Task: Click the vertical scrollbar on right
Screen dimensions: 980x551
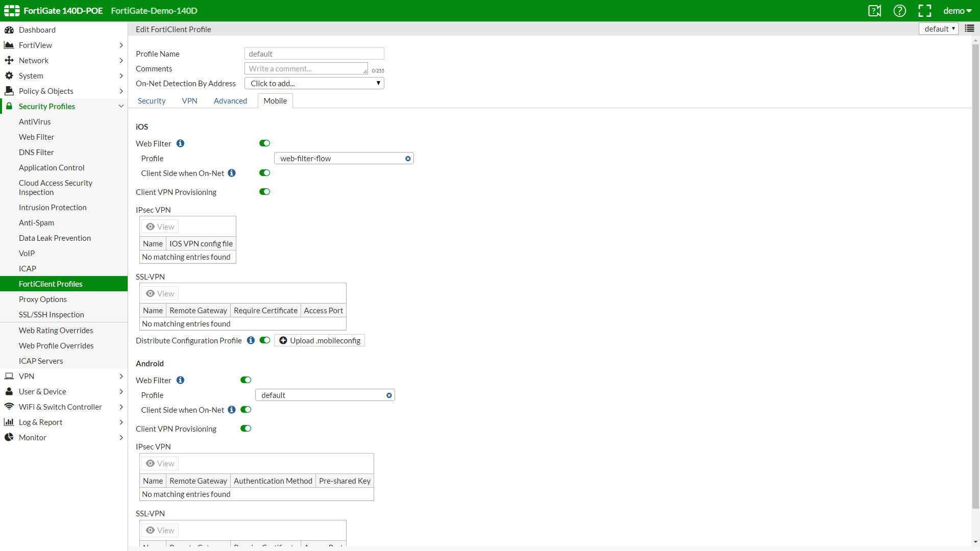Action: (x=975, y=275)
